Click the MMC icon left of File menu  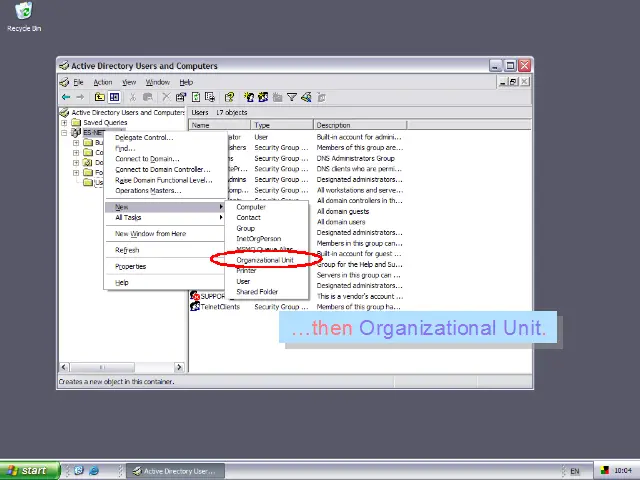(x=64, y=82)
